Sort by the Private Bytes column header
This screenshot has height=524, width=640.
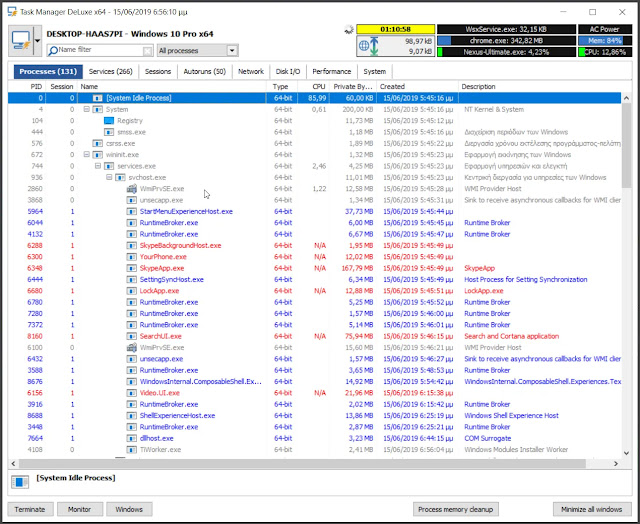[353, 87]
